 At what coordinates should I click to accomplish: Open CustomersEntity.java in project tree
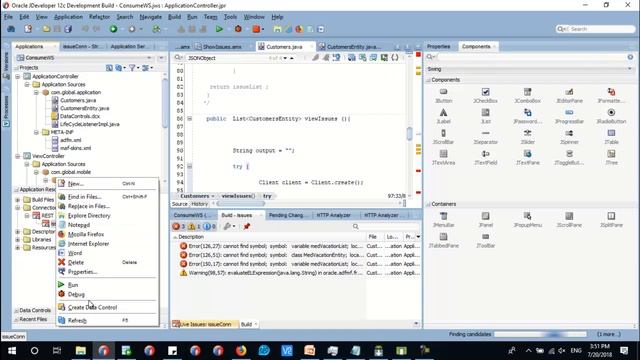pyautogui.click(x=84, y=108)
